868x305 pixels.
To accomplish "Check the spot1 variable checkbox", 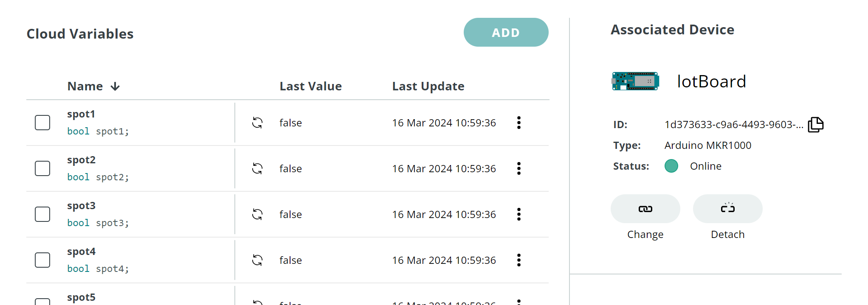I will click(x=42, y=123).
